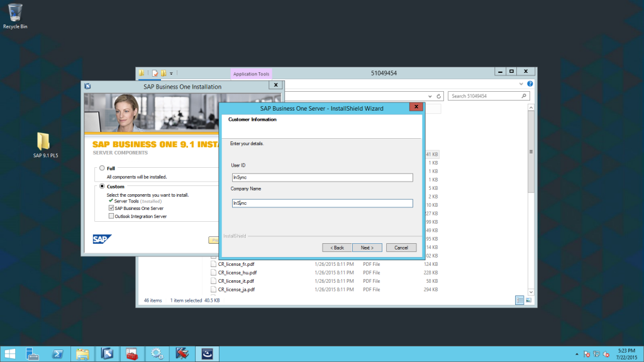
Task: Open PowerShell from the taskbar
Action: [57, 354]
